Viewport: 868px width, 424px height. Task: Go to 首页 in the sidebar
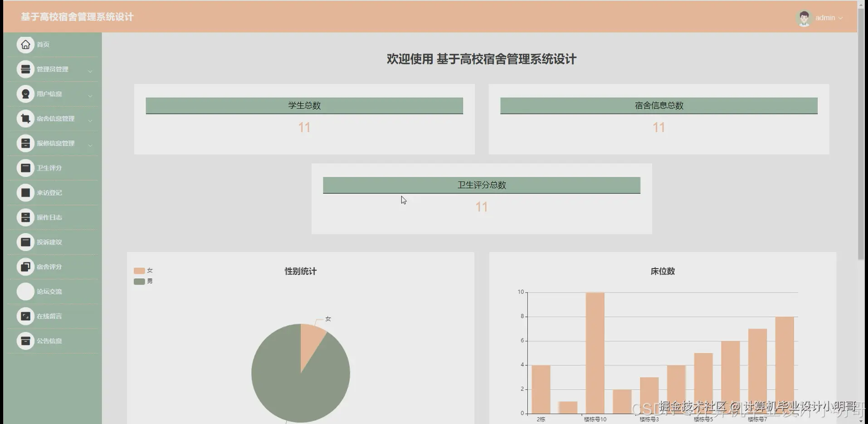(43, 44)
